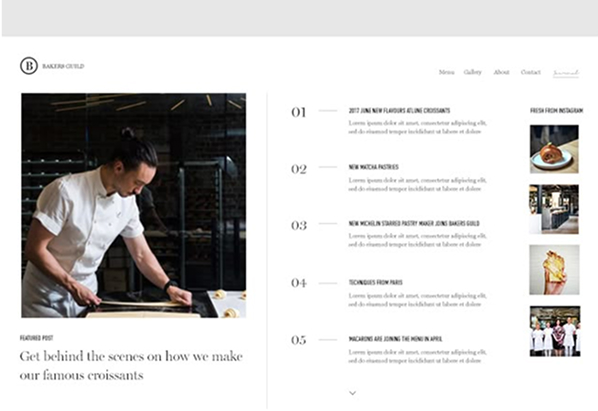
Task: Go to the About page
Action: pos(501,72)
